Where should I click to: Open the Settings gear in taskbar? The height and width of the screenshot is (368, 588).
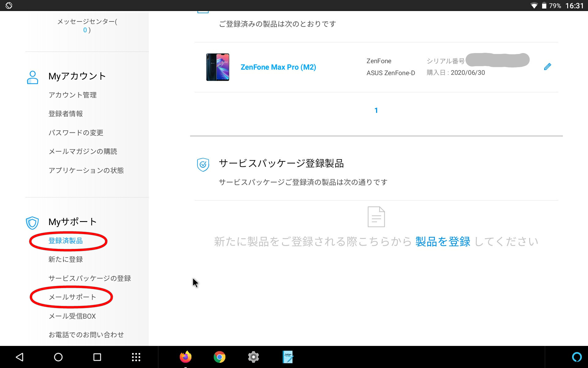[254, 357]
